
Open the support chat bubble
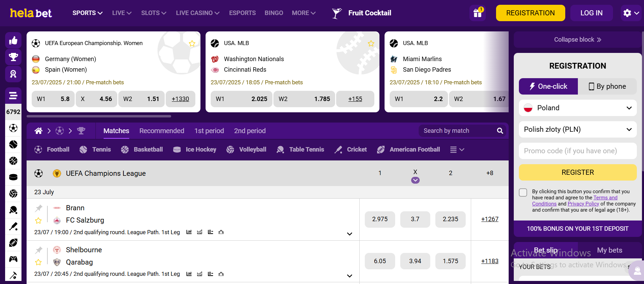tap(636, 271)
